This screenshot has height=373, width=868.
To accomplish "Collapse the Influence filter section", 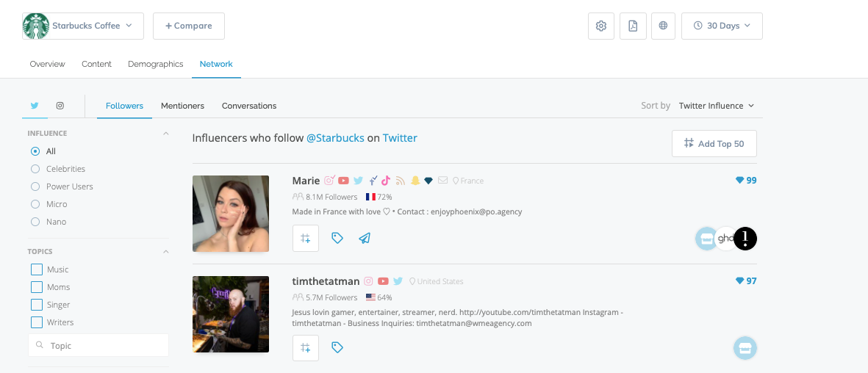I will [165, 134].
